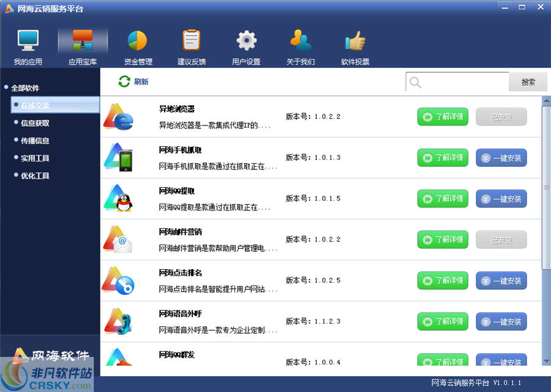
Task: Click the 网海手机抓取 title text
Action: click(x=180, y=150)
